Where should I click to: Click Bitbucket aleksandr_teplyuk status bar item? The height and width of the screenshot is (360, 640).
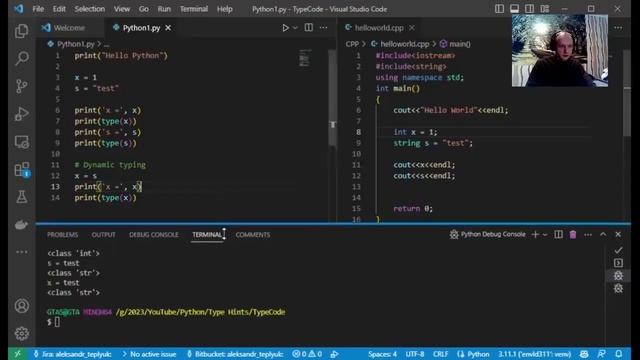tap(235, 354)
